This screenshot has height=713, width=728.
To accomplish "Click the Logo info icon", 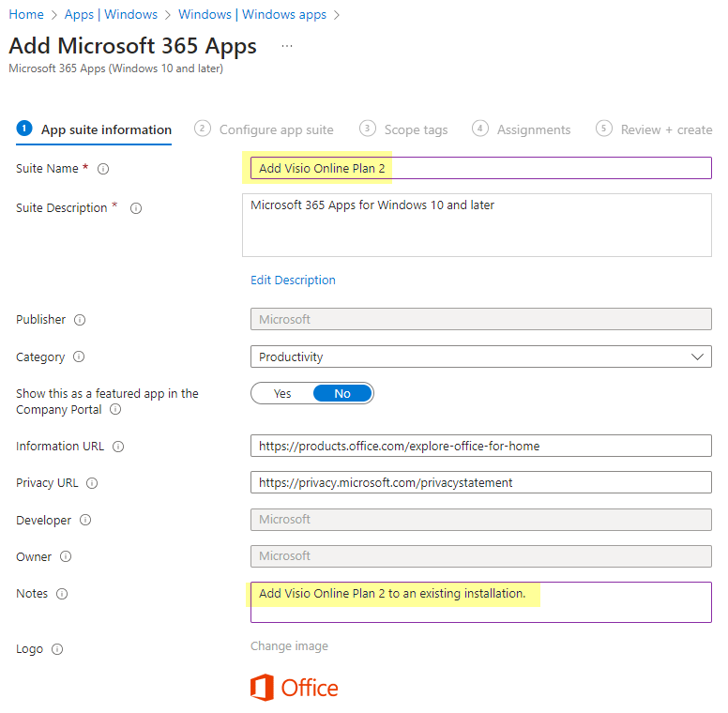I will 57,649.
